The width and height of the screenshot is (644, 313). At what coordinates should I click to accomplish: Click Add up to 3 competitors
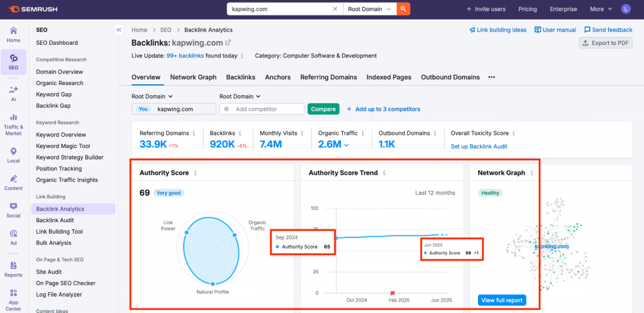(384, 109)
